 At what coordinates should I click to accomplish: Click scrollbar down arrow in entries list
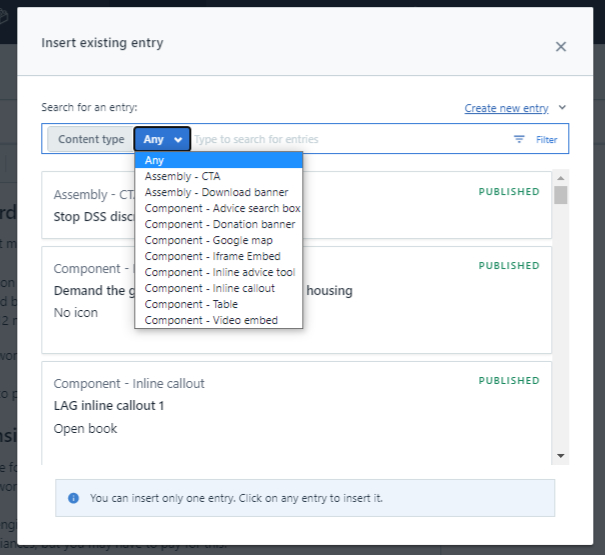[561, 456]
